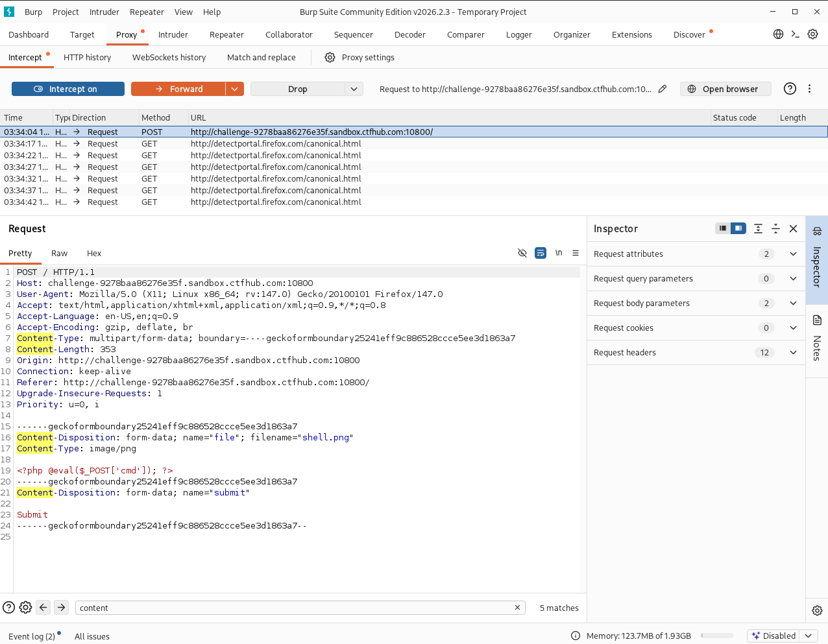The height and width of the screenshot is (644, 828).
Task: Open the Match and replace subtab
Action: [262, 57]
